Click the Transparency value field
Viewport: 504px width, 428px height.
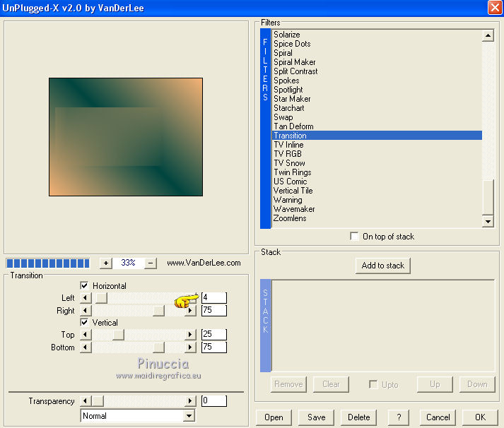(214, 400)
